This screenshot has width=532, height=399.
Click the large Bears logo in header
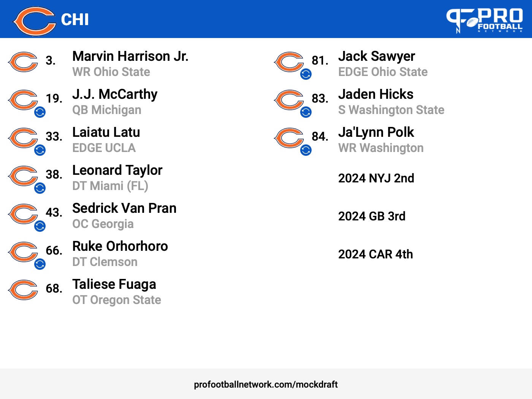(34, 21)
